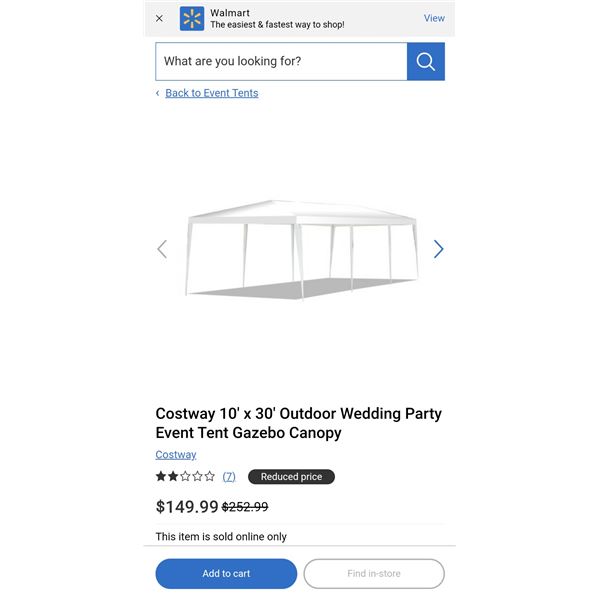Screen dimensions: 600x600
Task: Open the white canopy tent product image
Action: 300,248
